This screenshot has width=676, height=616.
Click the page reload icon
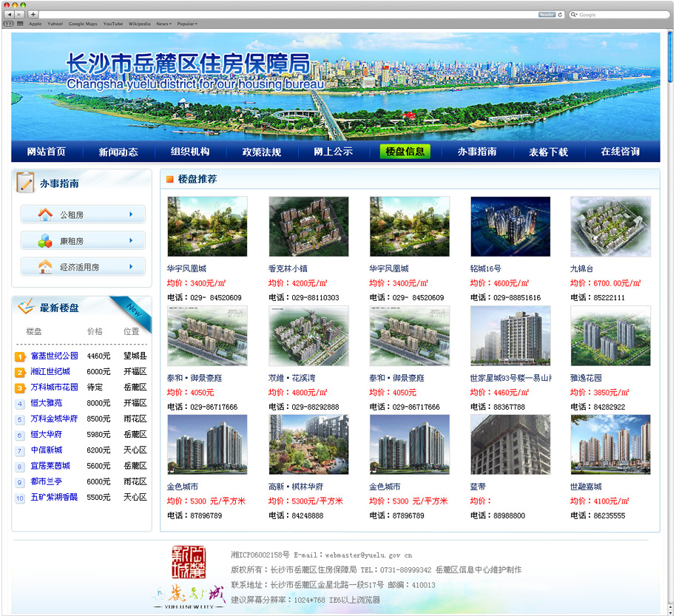(x=560, y=14)
